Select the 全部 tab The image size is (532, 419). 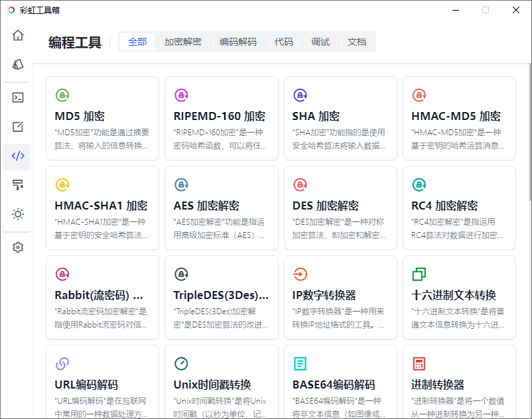click(x=137, y=42)
